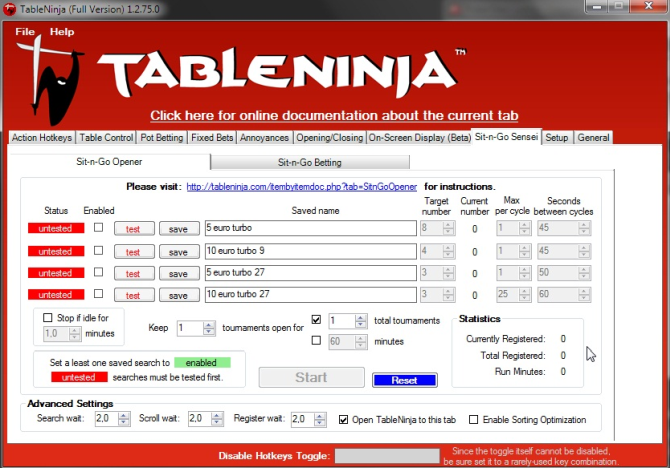
Task: Adjust Register wait spinner arrows
Action: tap(320, 419)
